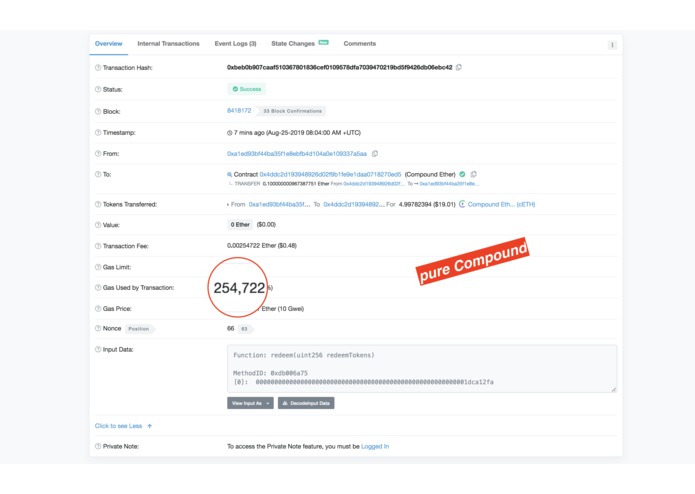Click the Decode Input Data button
The height and width of the screenshot is (494, 695).
click(306, 403)
